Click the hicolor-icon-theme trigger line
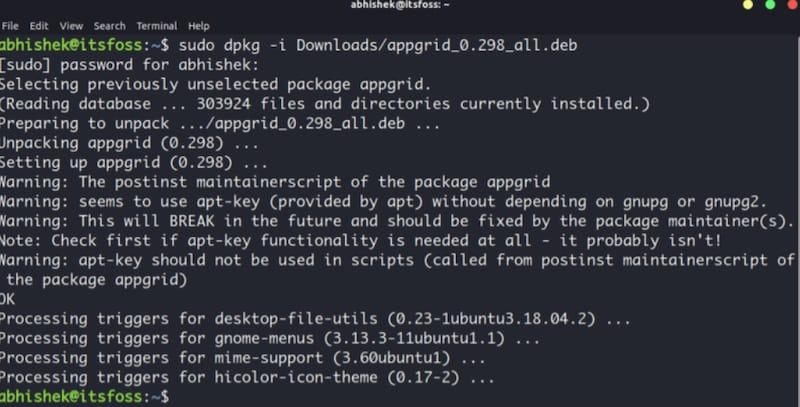The width and height of the screenshot is (800, 407). pos(247,377)
